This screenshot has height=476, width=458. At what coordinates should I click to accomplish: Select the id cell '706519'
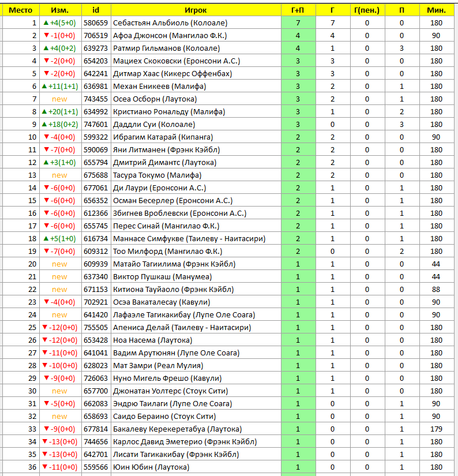[x=96, y=36]
